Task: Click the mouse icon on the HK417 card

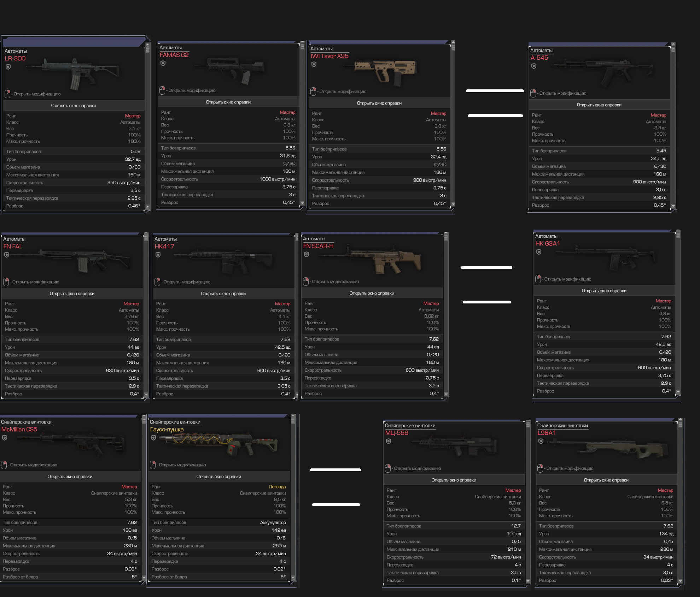Action: pos(157,282)
